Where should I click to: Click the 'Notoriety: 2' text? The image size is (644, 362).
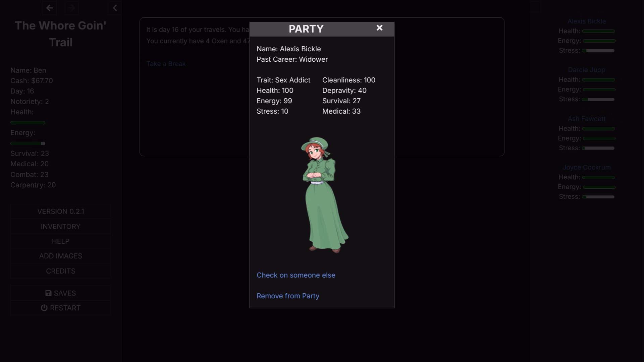click(x=30, y=102)
